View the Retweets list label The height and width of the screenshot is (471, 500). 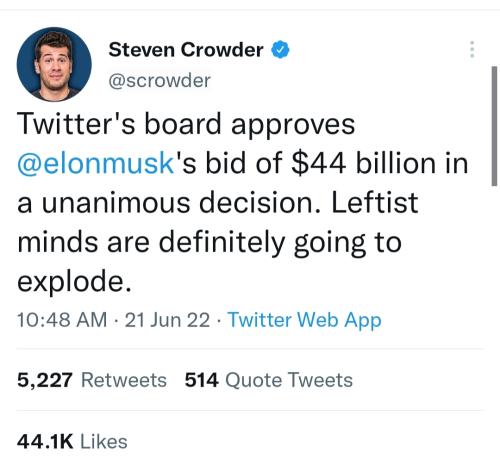click(x=124, y=380)
